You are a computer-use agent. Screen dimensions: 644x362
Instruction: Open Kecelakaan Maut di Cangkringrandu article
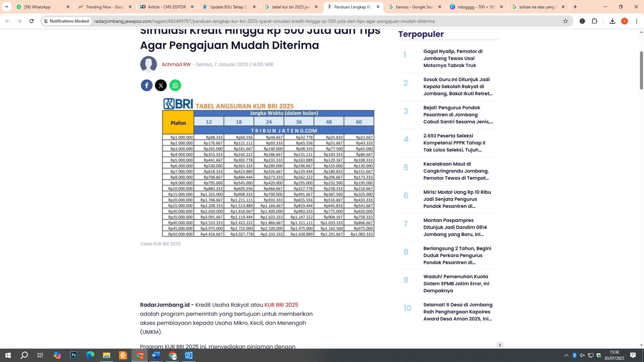pyautogui.click(x=456, y=171)
